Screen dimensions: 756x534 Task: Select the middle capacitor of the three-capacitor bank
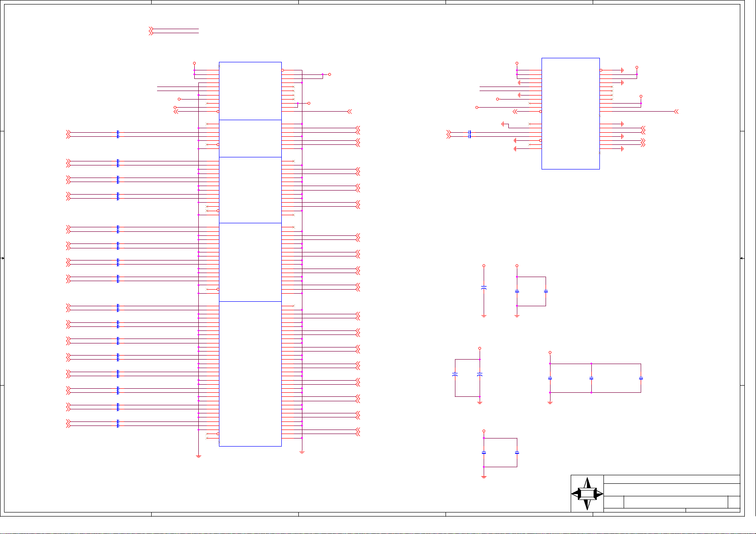tap(591, 378)
